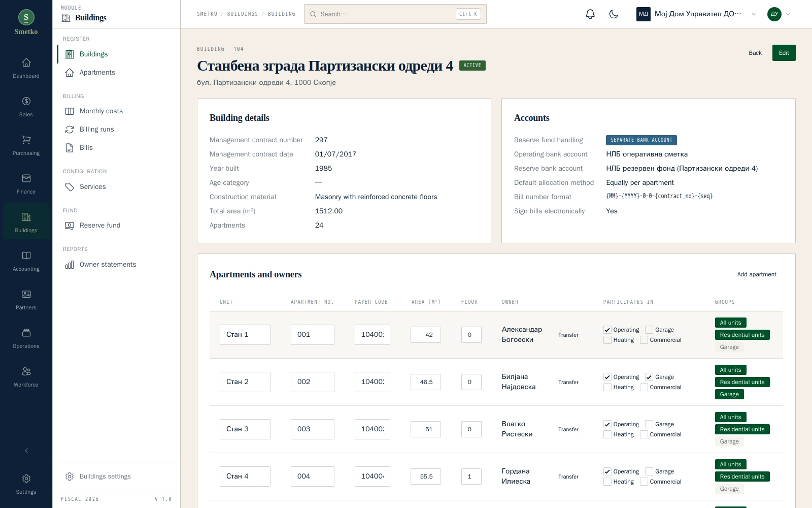812x508 pixels.
Task: Click the Garage group tag for Стан 3
Action: 729,441
